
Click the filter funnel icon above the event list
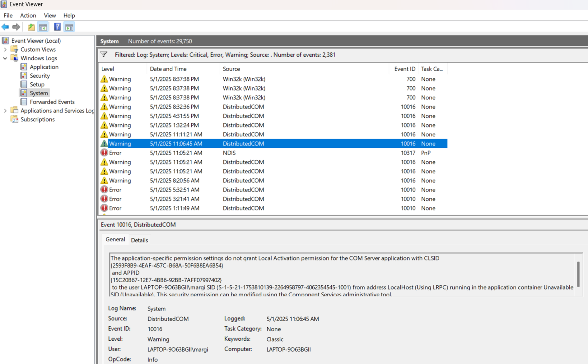104,55
